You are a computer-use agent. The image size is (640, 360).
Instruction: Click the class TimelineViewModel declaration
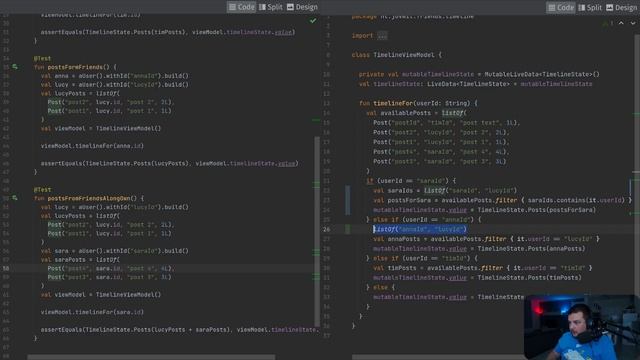(397, 55)
